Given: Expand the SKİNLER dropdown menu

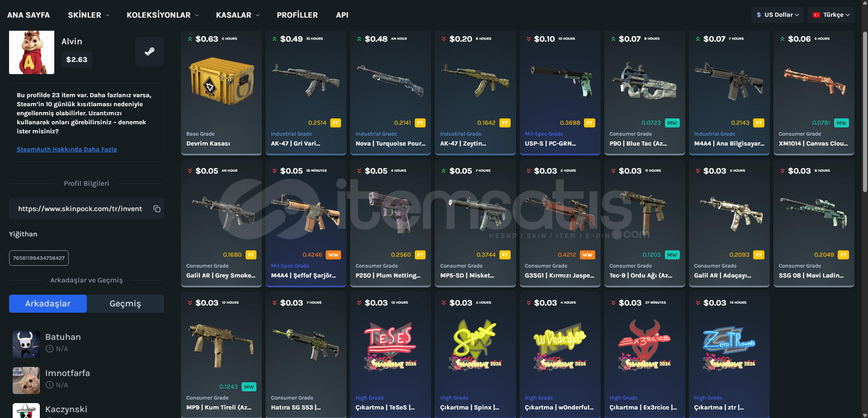Looking at the screenshot, I should point(89,15).
